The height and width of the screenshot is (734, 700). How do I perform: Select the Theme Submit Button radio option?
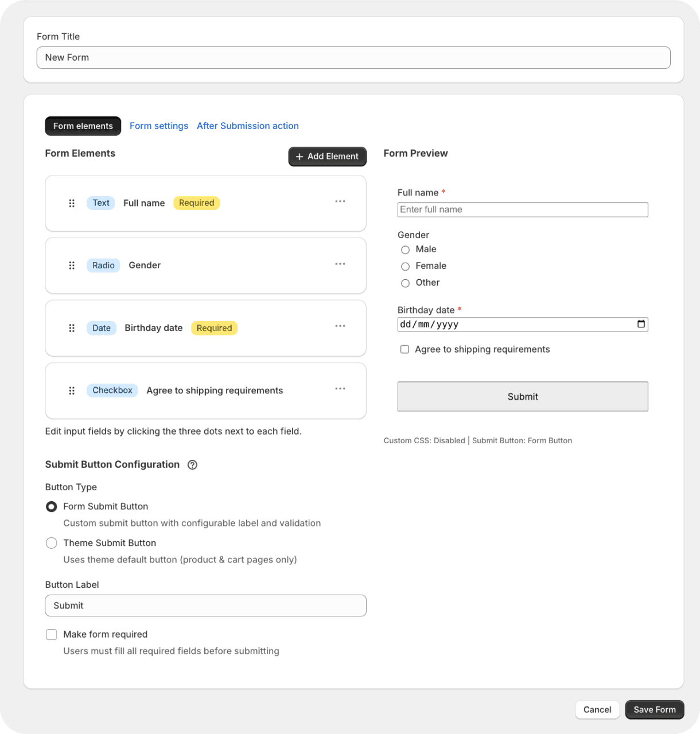click(51, 542)
